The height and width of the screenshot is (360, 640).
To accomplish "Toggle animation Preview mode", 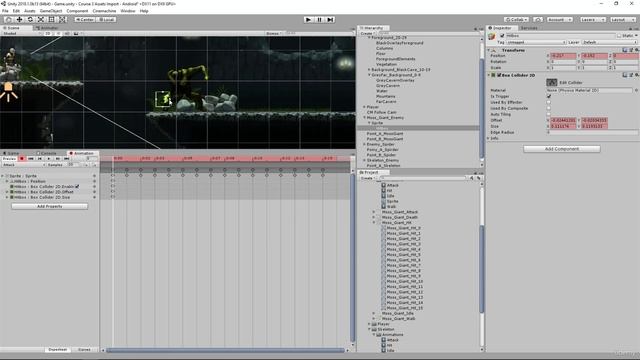I will 9,158.
